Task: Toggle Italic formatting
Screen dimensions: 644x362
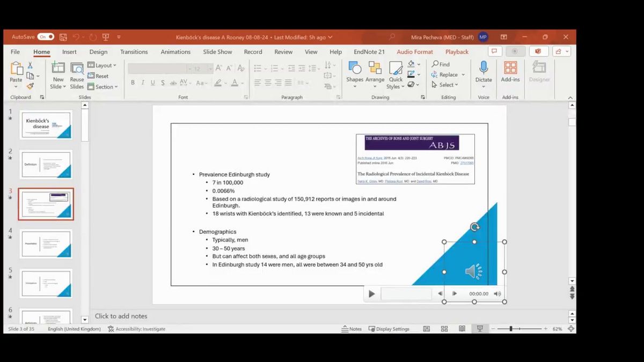Action: point(143,83)
